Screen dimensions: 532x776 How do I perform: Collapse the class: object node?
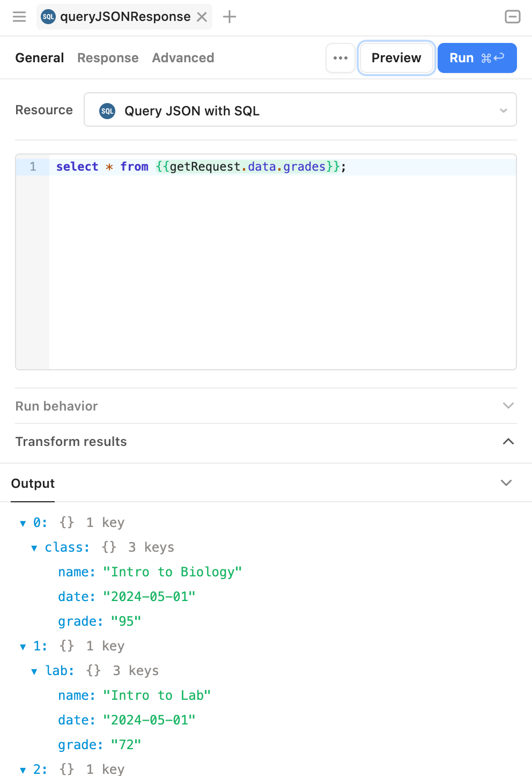[34, 548]
